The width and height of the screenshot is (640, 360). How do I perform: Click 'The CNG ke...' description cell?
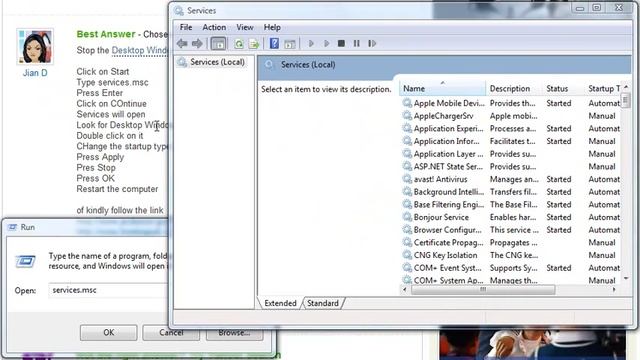click(514, 255)
